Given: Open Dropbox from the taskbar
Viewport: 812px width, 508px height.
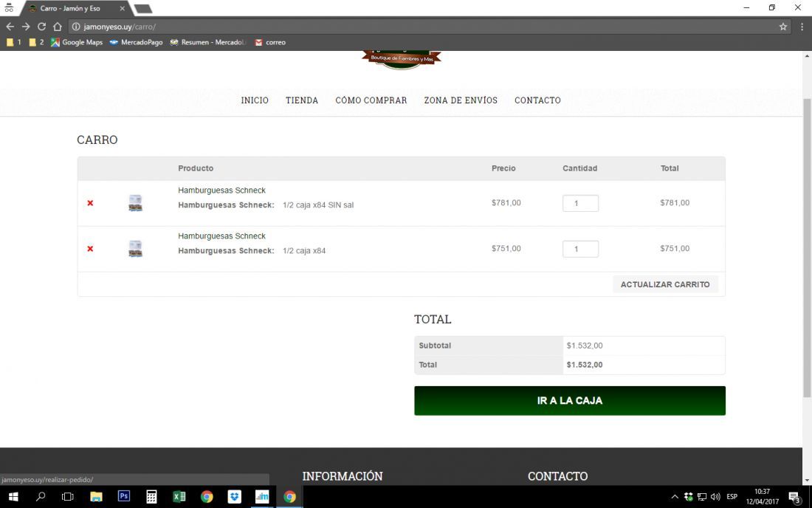Looking at the screenshot, I should pyautogui.click(x=235, y=497).
